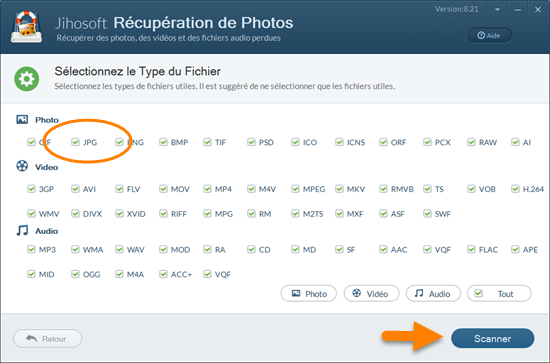
Task: Toggle the MID checkbox
Action: tap(32, 274)
